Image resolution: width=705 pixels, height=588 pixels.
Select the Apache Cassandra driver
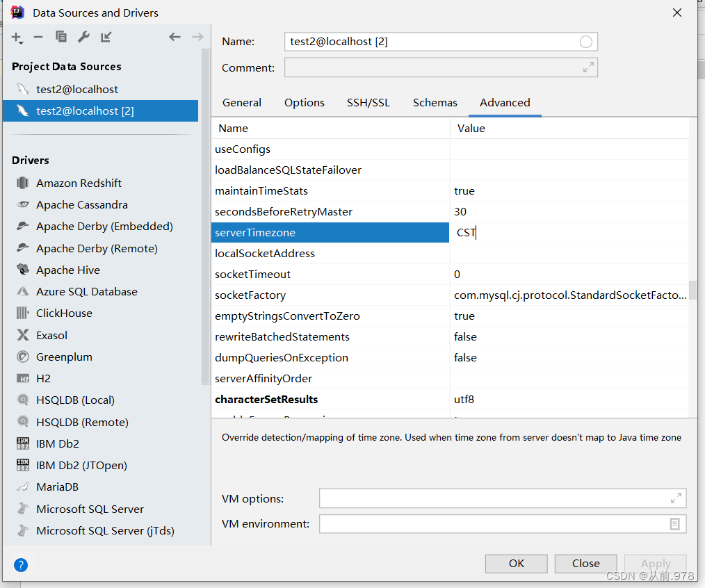coord(82,205)
